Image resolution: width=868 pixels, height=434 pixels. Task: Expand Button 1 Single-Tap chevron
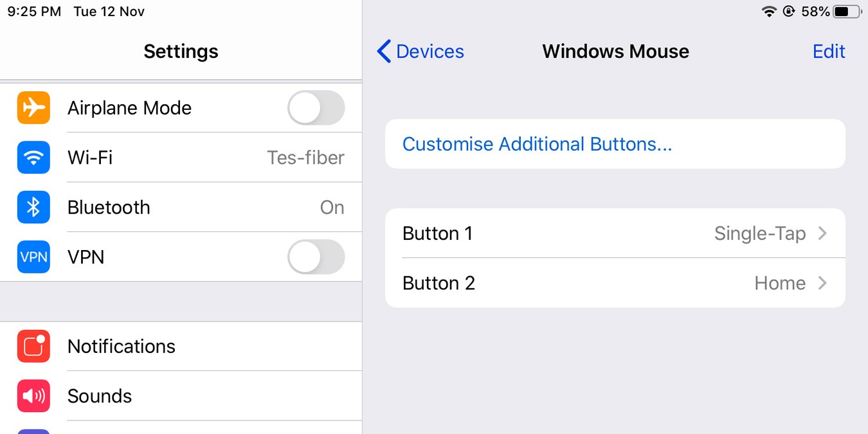[822, 233]
